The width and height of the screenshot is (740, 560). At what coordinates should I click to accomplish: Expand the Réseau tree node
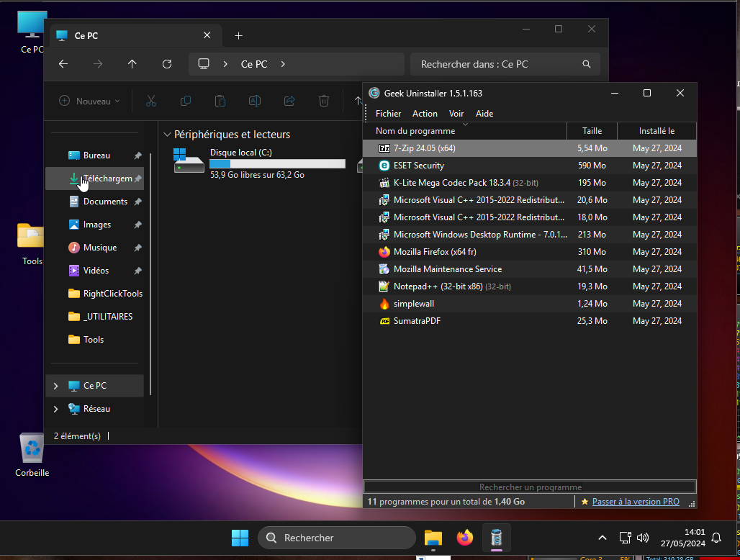(x=55, y=409)
